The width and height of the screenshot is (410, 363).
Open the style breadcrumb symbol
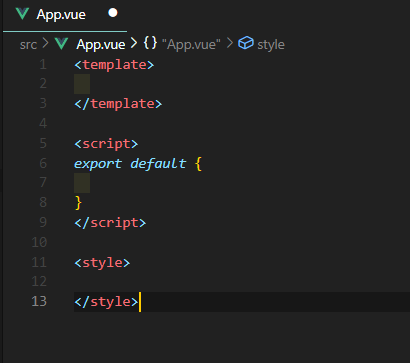pos(271,45)
